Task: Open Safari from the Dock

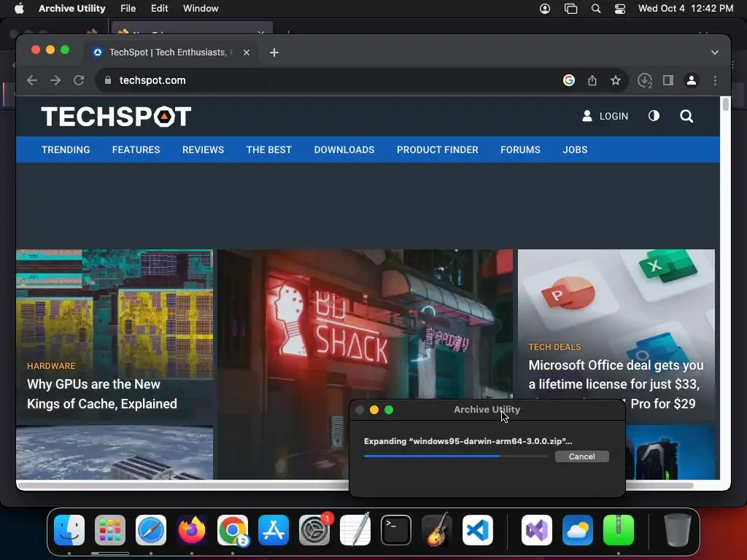Action: click(x=151, y=529)
